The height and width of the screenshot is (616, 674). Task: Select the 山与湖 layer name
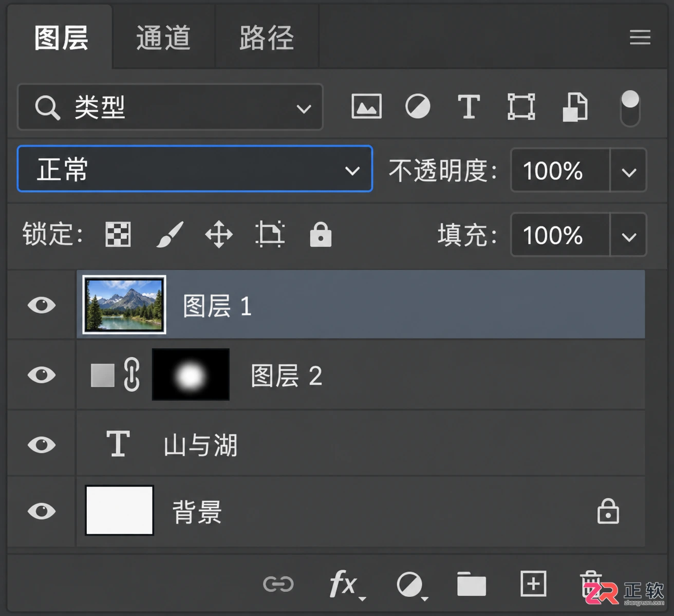(x=200, y=445)
